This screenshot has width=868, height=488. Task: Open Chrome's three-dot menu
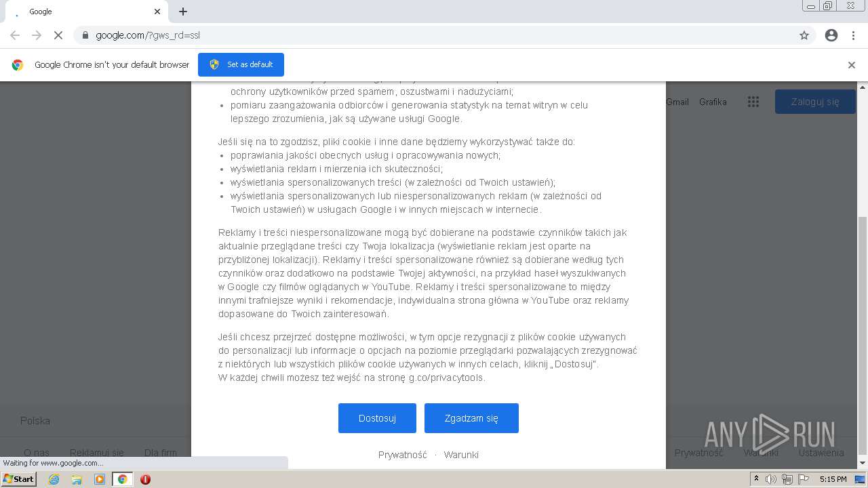click(853, 35)
